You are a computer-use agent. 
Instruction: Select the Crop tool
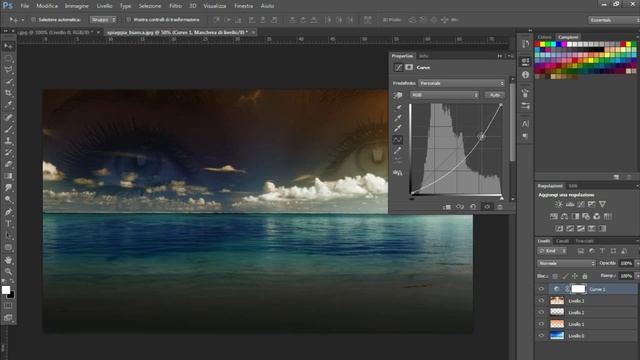(8, 93)
